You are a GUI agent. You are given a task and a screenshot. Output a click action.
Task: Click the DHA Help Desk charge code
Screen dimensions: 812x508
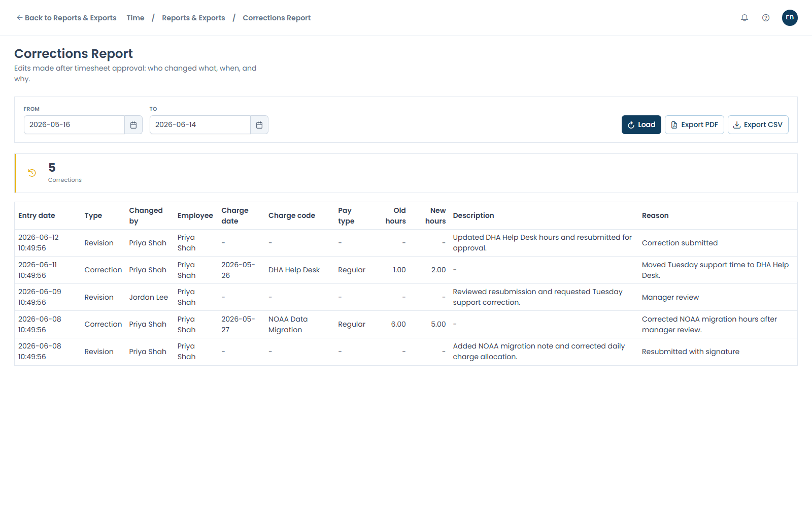point(294,270)
